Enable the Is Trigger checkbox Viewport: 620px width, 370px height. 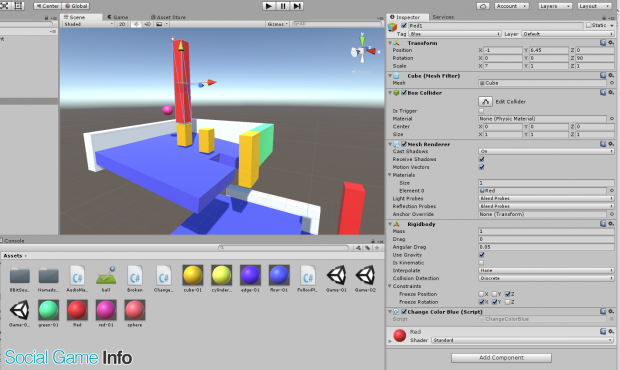click(x=481, y=111)
